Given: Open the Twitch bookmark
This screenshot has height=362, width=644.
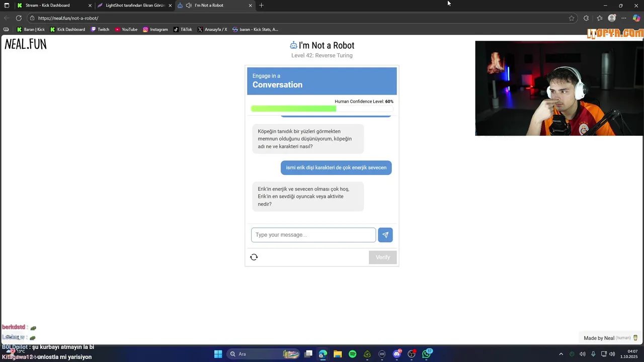Looking at the screenshot, I should (100, 30).
